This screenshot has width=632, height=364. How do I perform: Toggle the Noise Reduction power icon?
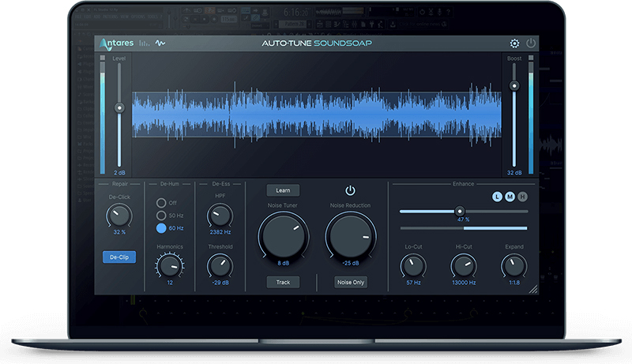(x=350, y=190)
